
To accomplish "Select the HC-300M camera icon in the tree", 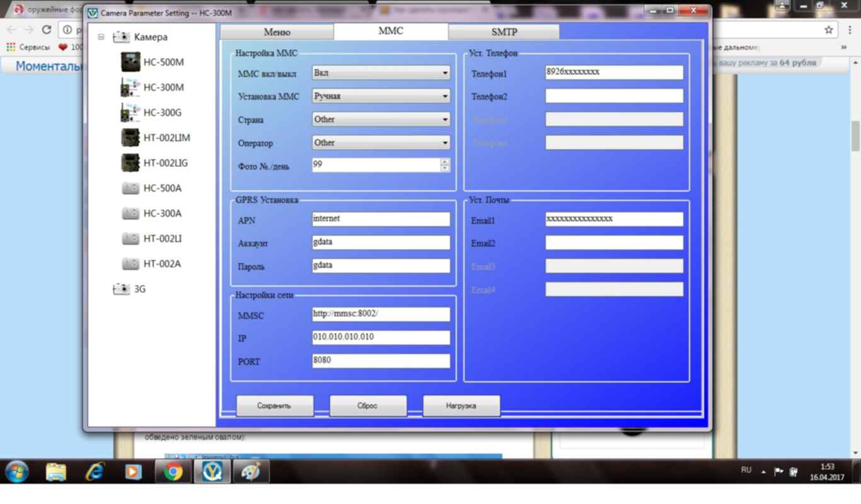I will point(130,87).
